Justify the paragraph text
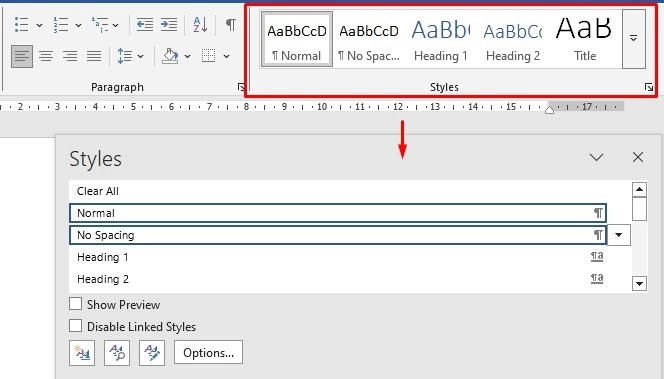Viewport: 664px width, 379px height. (x=94, y=56)
